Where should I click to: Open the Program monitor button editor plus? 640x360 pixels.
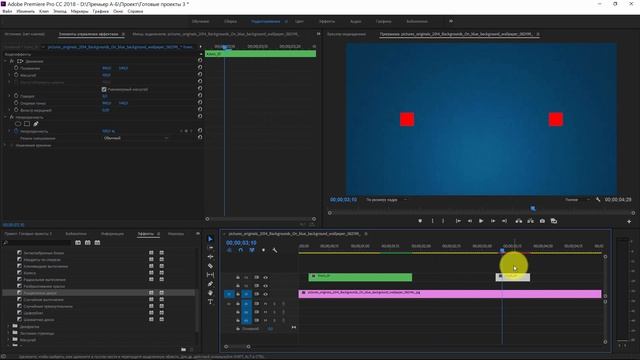[x=629, y=221]
